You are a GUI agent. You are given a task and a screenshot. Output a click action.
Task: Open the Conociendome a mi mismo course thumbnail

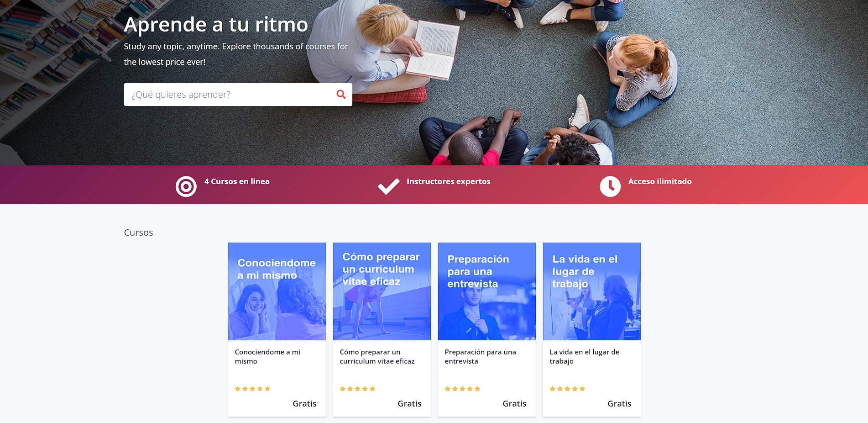(x=277, y=291)
